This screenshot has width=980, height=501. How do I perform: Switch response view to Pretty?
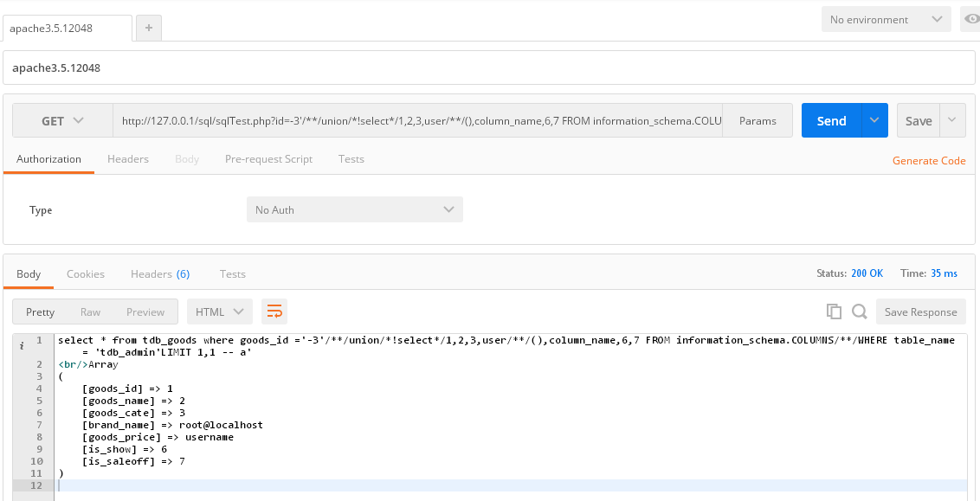tap(40, 312)
